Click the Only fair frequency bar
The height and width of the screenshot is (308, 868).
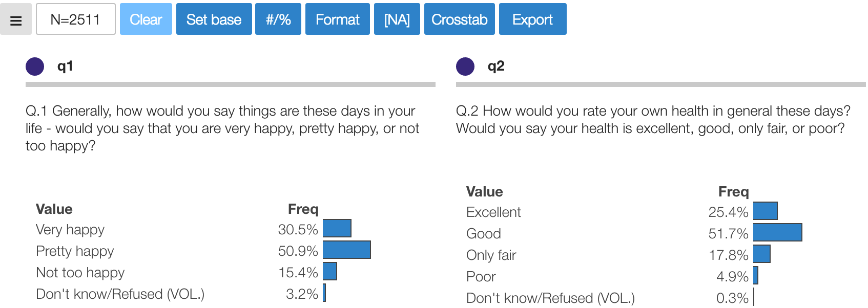click(x=761, y=254)
